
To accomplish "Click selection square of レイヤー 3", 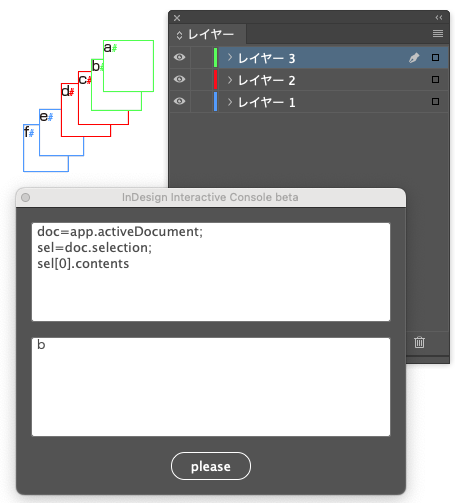I will tap(435, 58).
